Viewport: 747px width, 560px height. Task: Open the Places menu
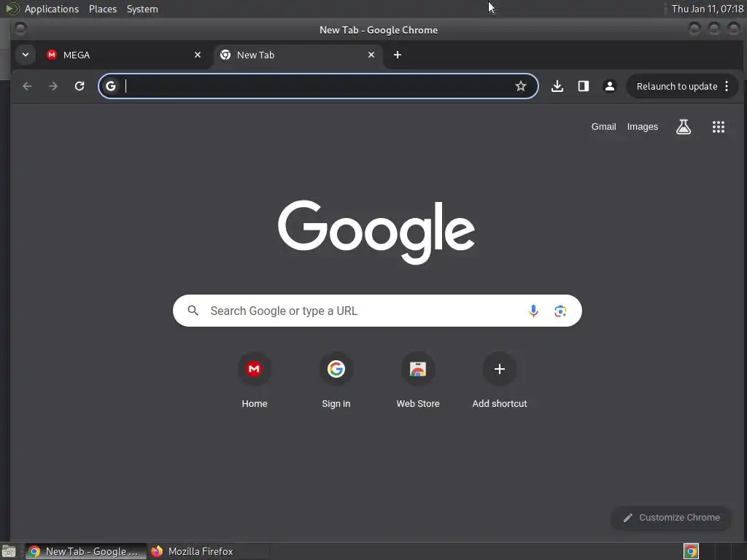coord(103,9)
